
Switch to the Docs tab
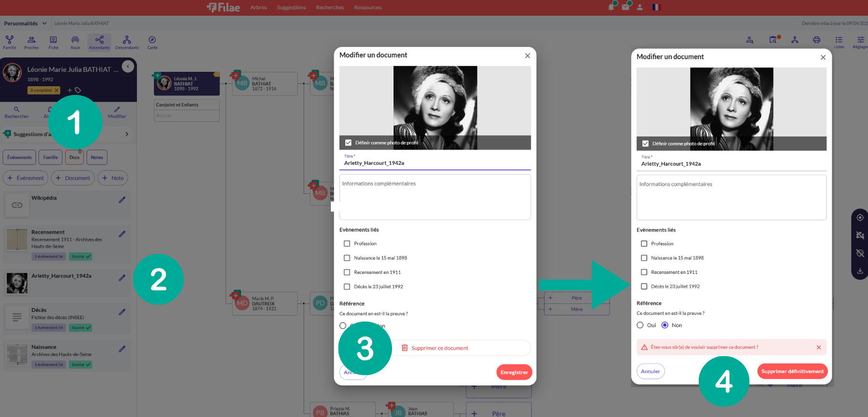(x=74, y=157)
